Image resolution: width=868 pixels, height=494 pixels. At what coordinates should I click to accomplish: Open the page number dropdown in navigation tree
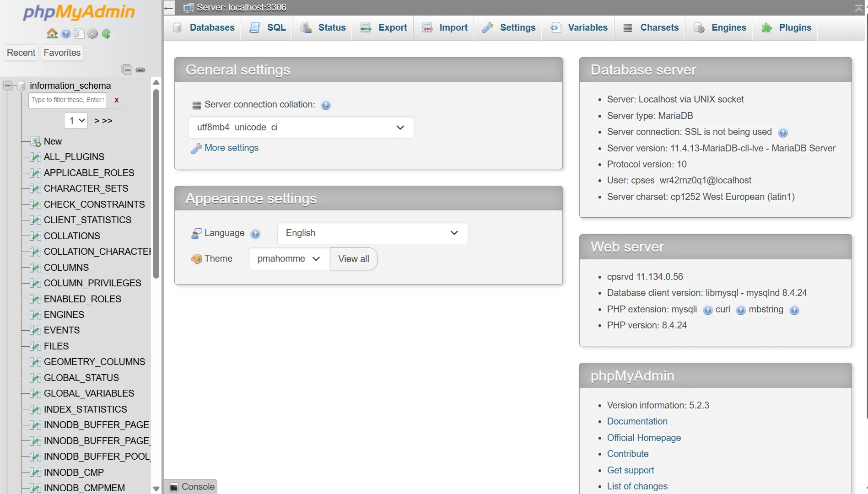coord(76,120)
